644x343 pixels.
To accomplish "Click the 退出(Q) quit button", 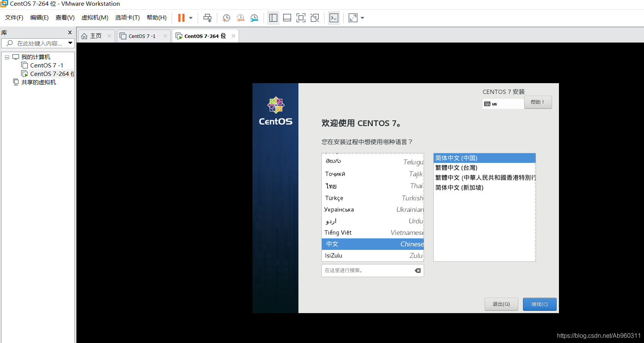I will coord(501,304).
